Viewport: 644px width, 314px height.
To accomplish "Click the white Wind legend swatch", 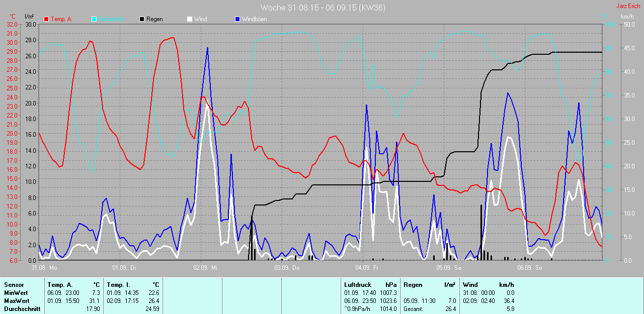I will (x=189, y=19).
